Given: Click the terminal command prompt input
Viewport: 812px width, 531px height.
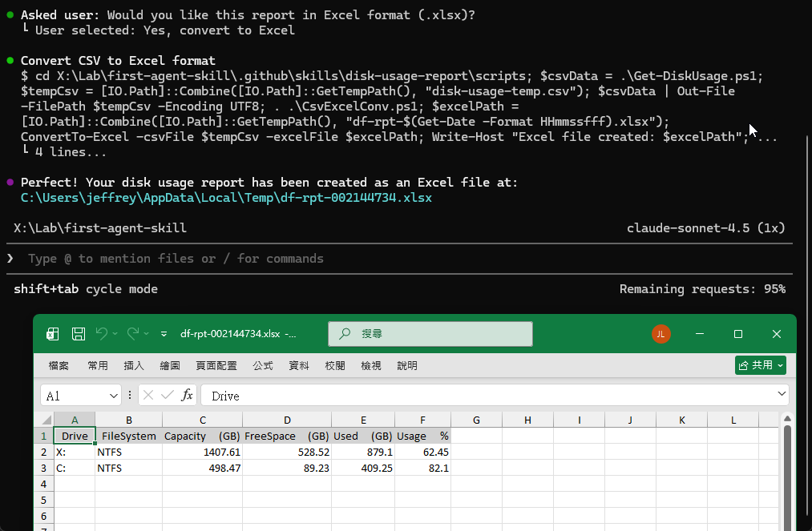Looking at the screenshot, I should click(321, 259).
